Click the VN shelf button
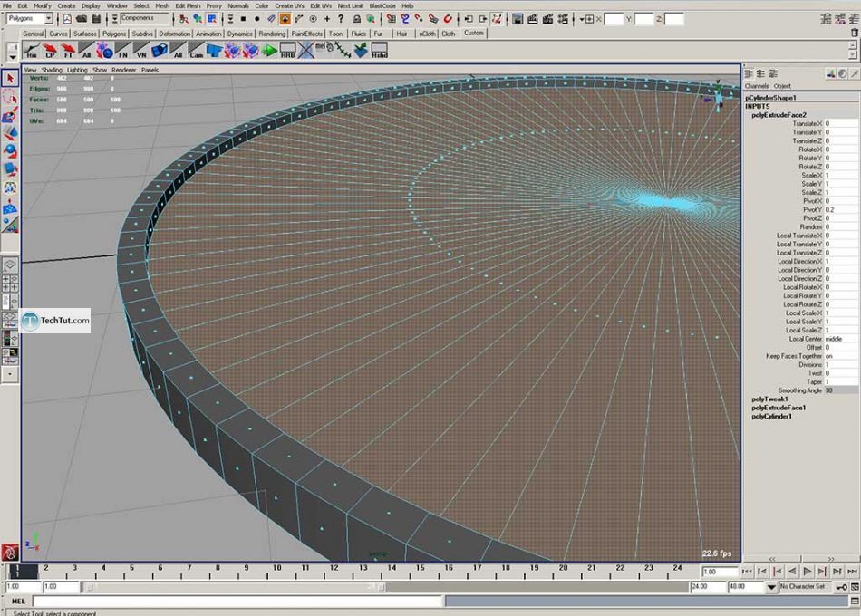 pyautogui.click(x=141, y=51)
